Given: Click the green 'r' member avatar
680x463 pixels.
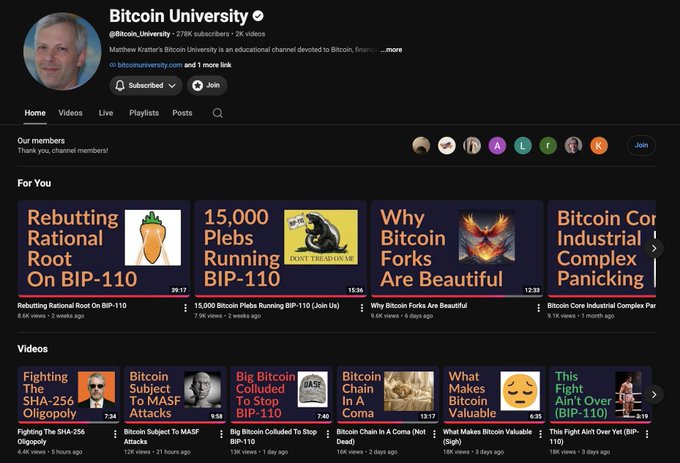Looking at the screenshot, I should pos(548,146).
